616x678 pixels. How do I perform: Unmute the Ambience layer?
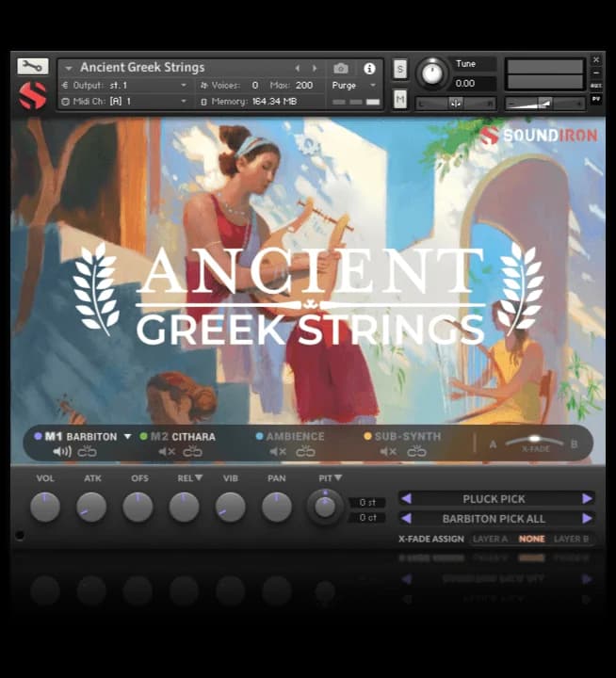coord(278,452)
